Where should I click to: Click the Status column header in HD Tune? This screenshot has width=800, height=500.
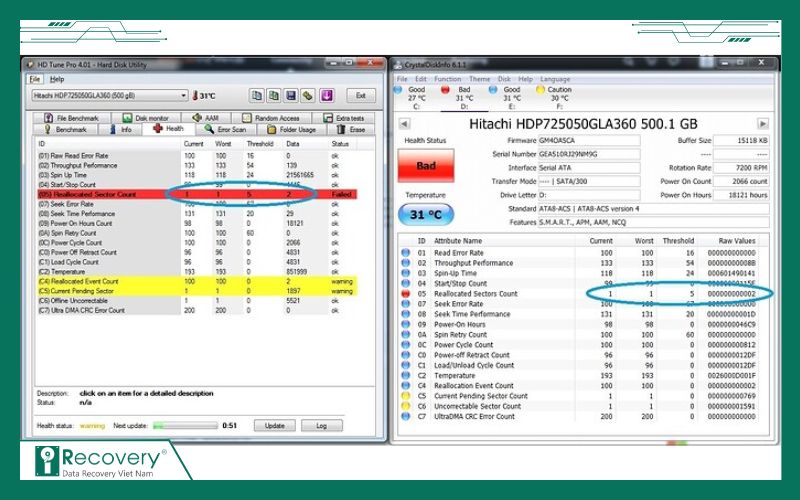tap(341, 144)
